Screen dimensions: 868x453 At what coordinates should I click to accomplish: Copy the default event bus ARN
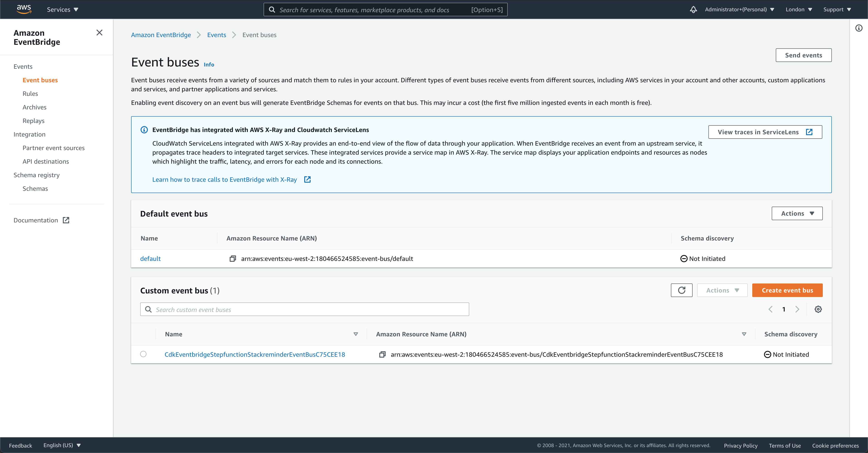[233, 259]
